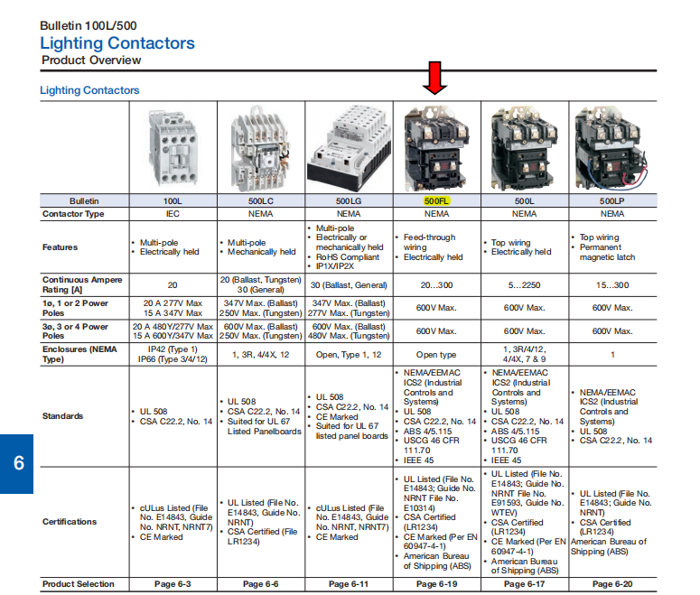Click the 'IP1X/IP2X' feature text

335,266
